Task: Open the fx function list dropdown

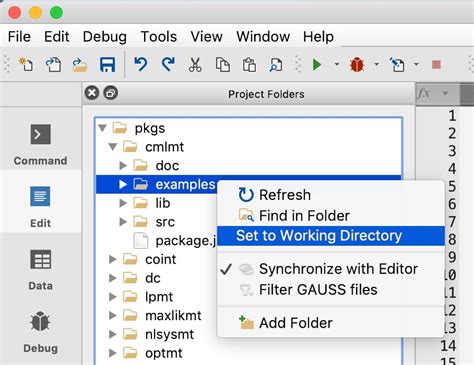Action: 445,93
